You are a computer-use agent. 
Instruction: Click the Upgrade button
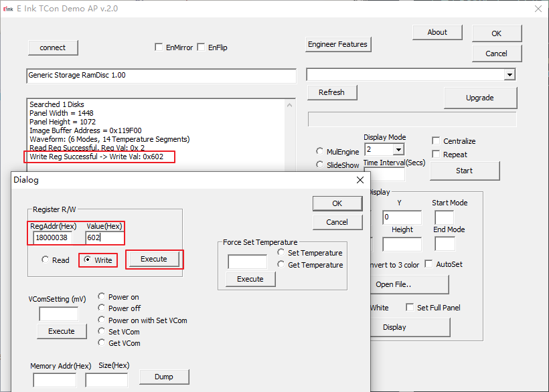(x=480, y=98)
